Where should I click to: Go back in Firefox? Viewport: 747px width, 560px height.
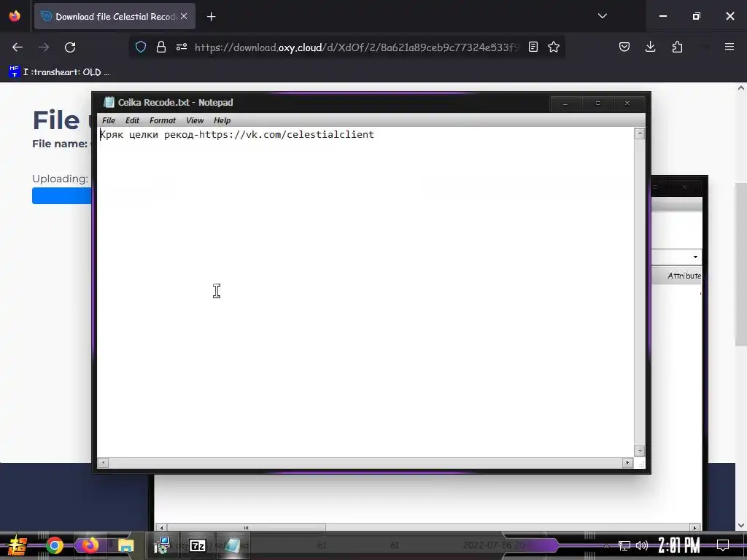click(18, 47)
